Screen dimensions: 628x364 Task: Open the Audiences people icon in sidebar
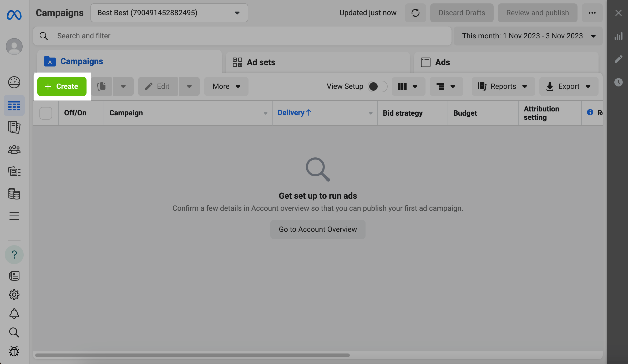[x=14, y=150]
